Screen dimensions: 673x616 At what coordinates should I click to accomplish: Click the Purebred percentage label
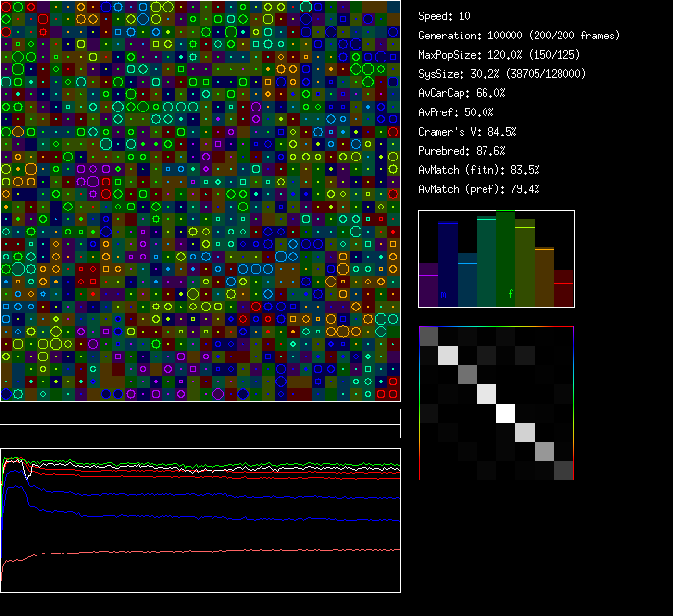[x=461, y=151]
